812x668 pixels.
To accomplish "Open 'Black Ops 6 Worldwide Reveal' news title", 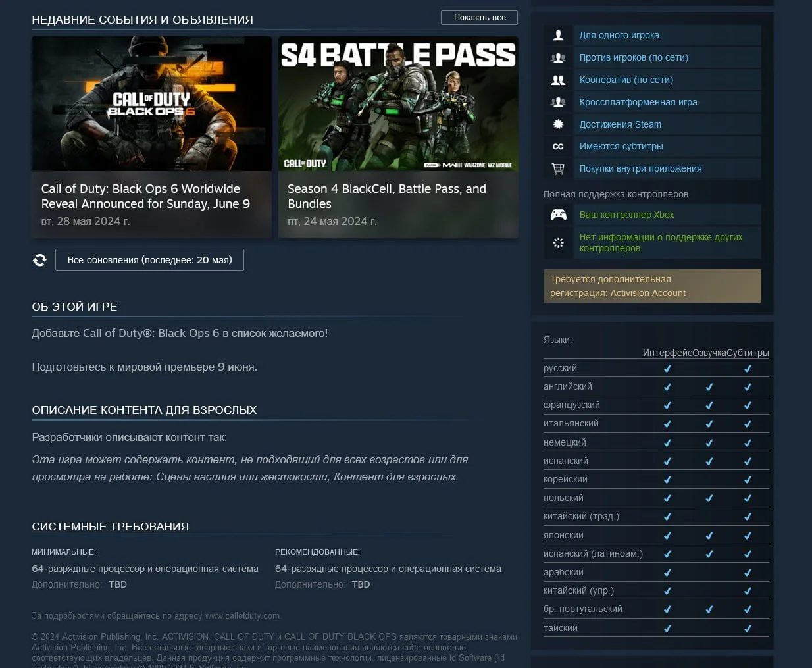I will [x=145, y=196].
